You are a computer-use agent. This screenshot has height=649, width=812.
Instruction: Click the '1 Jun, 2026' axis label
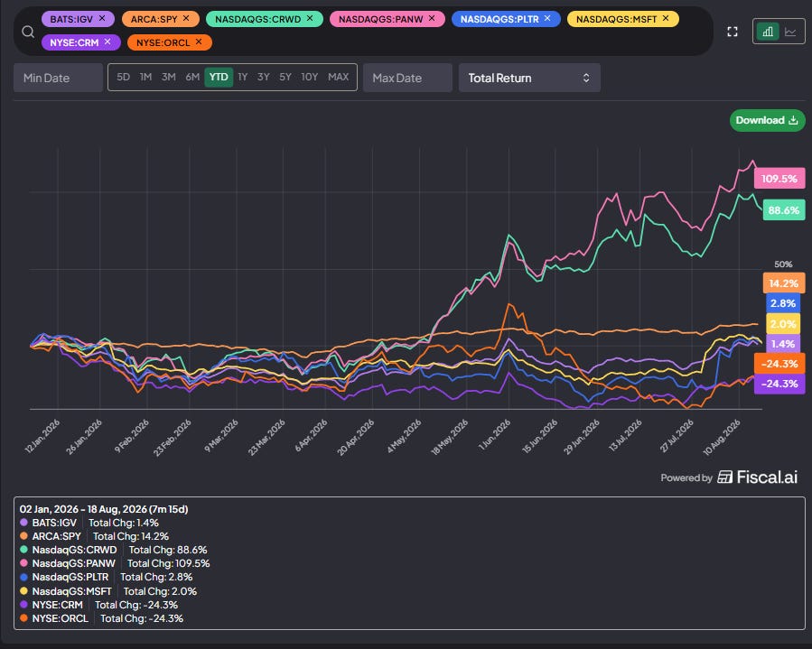(x=495, y=435)
